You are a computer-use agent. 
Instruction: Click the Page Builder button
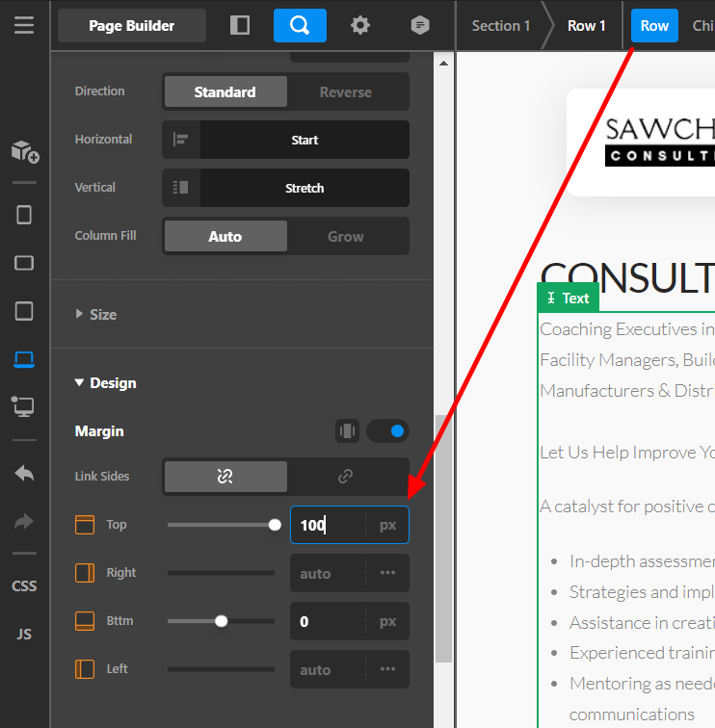(x=132, y=26)
